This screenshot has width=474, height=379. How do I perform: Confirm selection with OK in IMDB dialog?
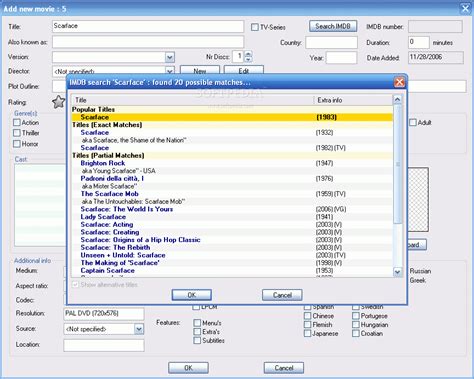(x=192, y=295)
